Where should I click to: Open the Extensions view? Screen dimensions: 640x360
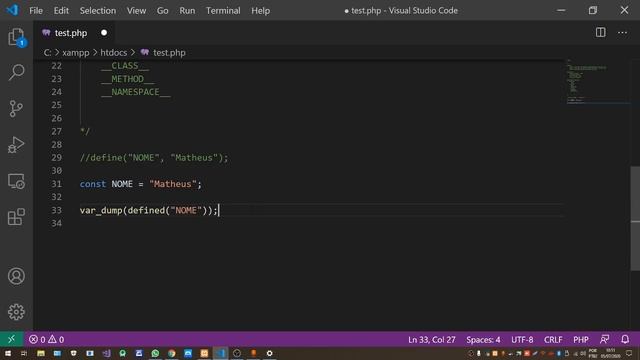tap(16, 217)
